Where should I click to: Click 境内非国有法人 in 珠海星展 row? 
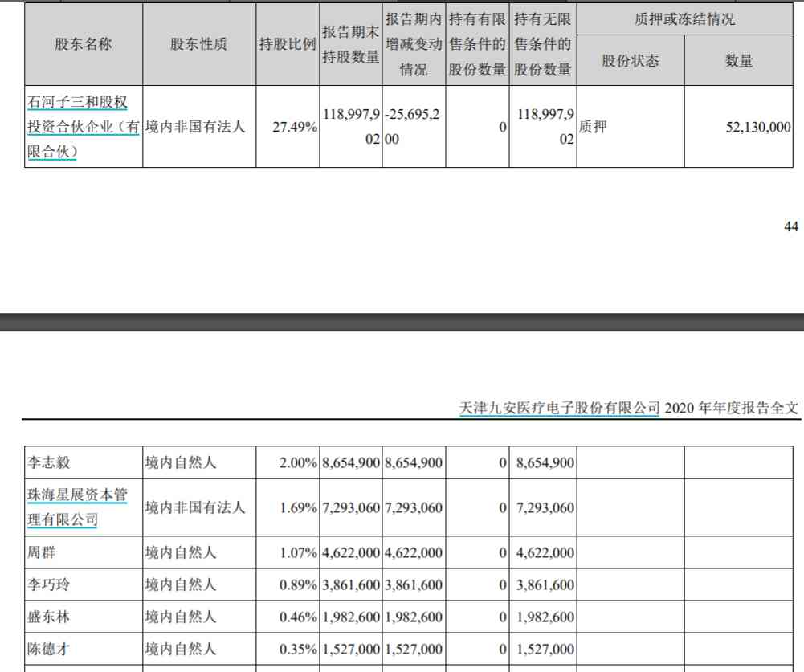195,507
